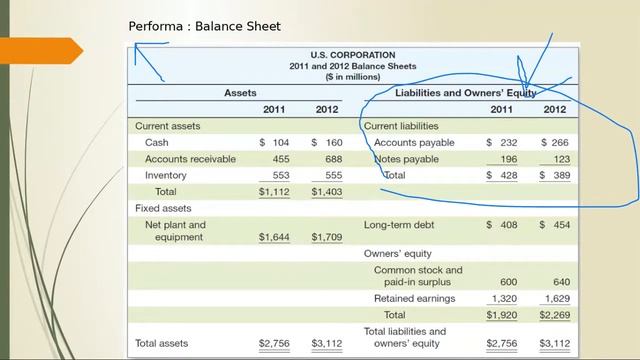Select the 'Owners' equity' section label
The width and height of the screenshot is (640, 360).
coord(398,253)
